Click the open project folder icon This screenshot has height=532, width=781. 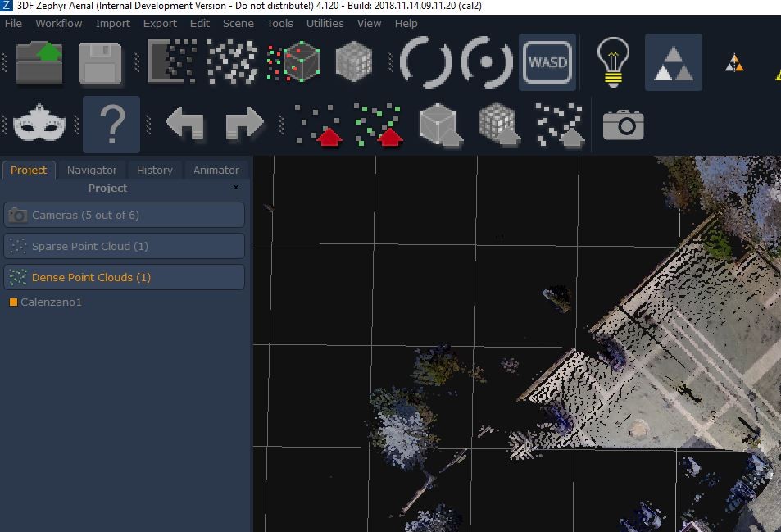40,62
